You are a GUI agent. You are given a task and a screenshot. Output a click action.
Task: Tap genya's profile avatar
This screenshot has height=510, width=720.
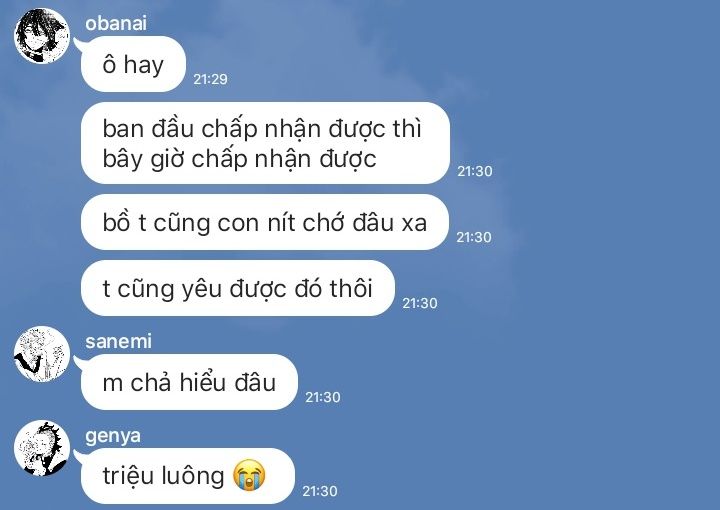(42, 448)
